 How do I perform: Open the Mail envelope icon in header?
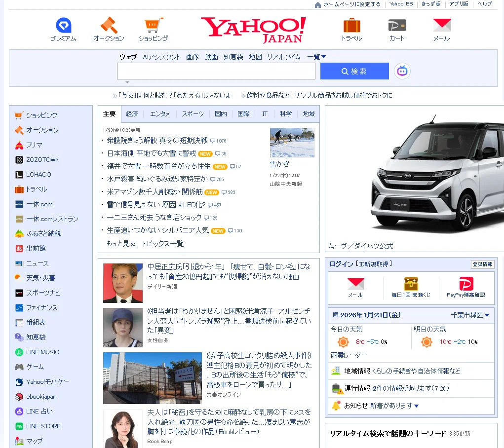tap(442, 26)
